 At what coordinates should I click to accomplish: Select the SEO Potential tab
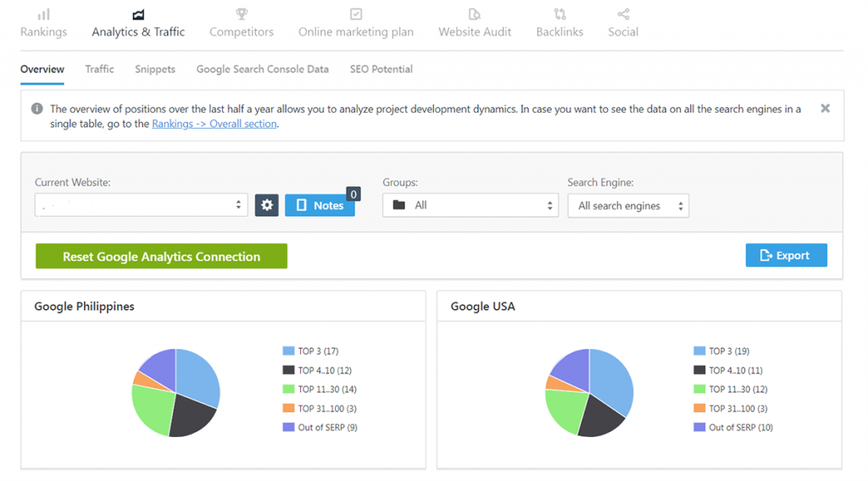pyautogui.click(x=381, y=69)
